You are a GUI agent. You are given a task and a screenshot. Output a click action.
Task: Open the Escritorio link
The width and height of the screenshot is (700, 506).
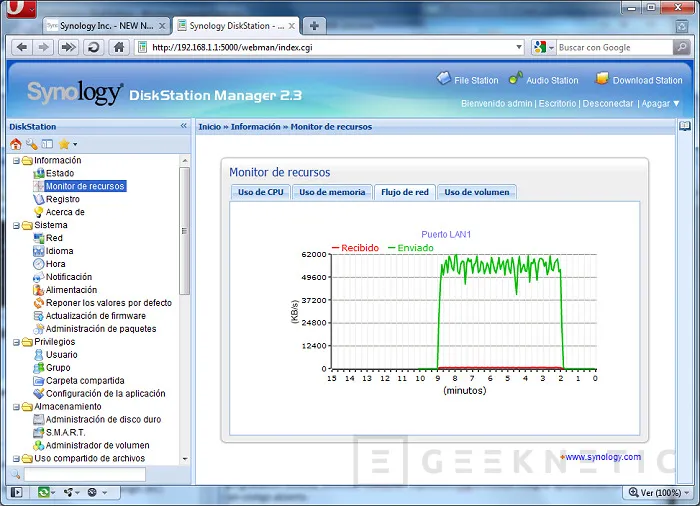coord(557,104)
